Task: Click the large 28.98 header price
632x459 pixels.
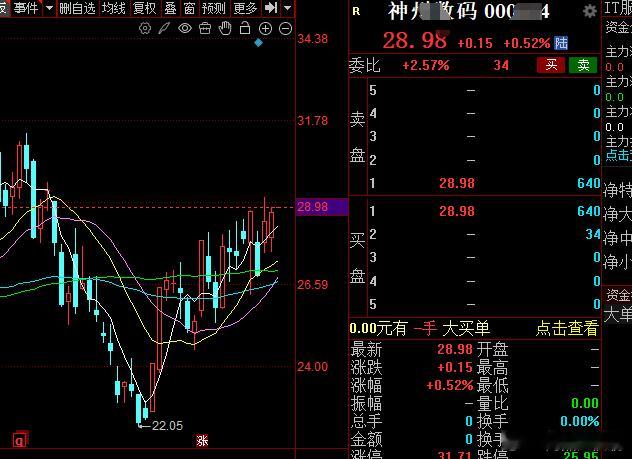Action: point(415,41)
